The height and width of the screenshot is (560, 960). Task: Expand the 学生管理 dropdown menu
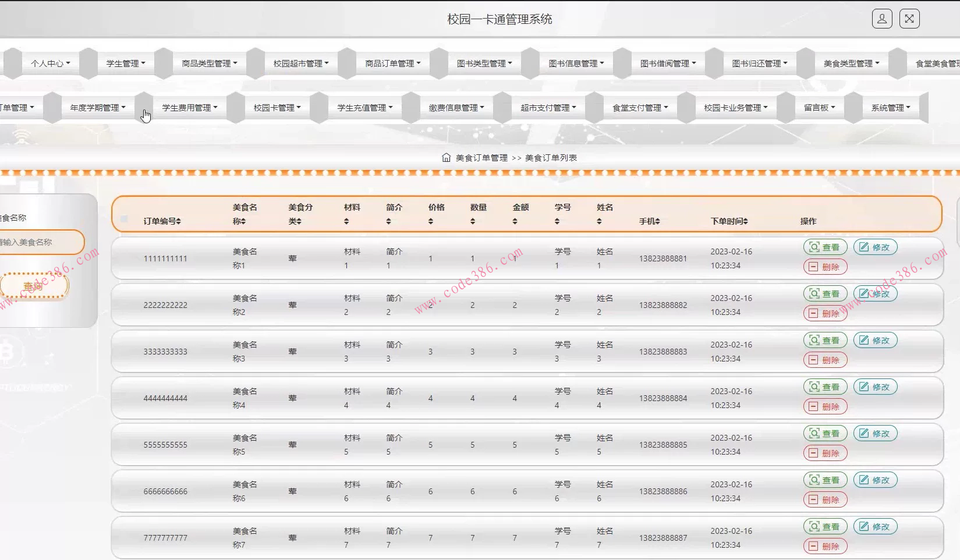pyautogui.click(x=126, y=63)
